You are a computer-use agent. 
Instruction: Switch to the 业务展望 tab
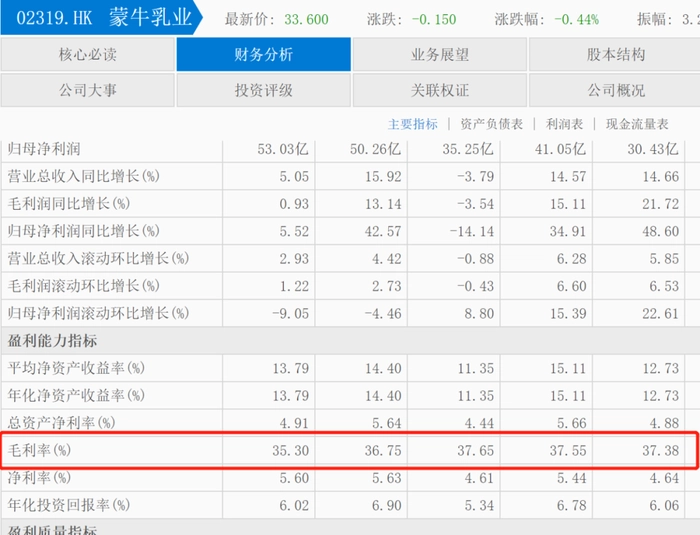click(x=440, y=55)
